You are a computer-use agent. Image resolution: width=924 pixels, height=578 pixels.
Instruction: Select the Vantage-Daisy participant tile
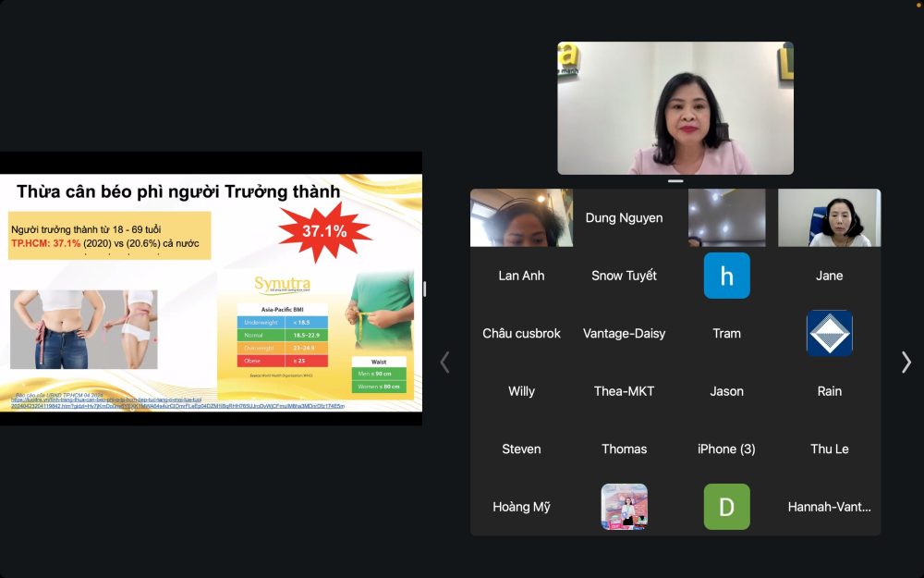click(x=624, y=333)
